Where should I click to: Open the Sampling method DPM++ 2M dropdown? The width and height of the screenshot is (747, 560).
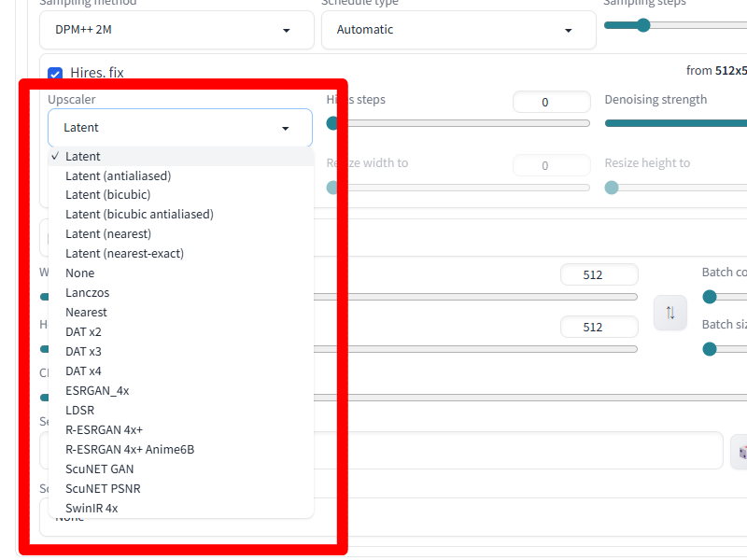point(176,30)
